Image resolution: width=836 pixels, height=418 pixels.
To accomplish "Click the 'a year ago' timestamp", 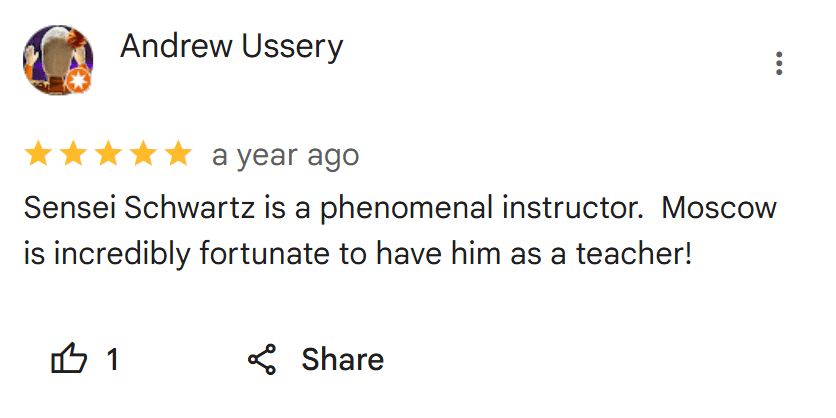I will click(x=286, y=156).
